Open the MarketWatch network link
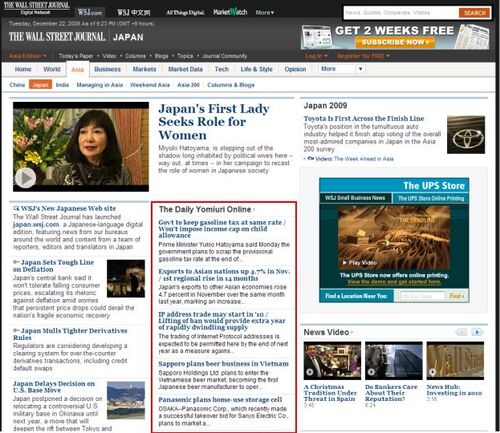The height and width of the screenshot is (433, 500). click(x=230, y=12)
